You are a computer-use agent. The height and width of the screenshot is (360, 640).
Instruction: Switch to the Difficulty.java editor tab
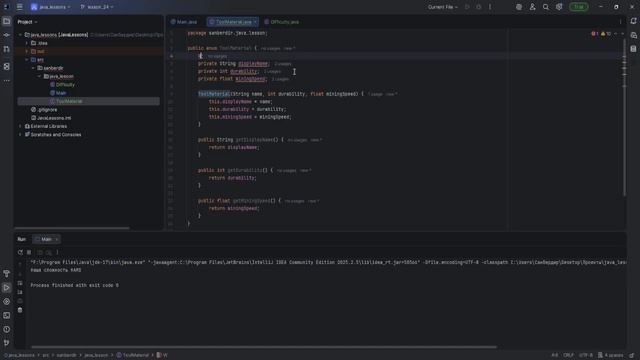(282, 22)
